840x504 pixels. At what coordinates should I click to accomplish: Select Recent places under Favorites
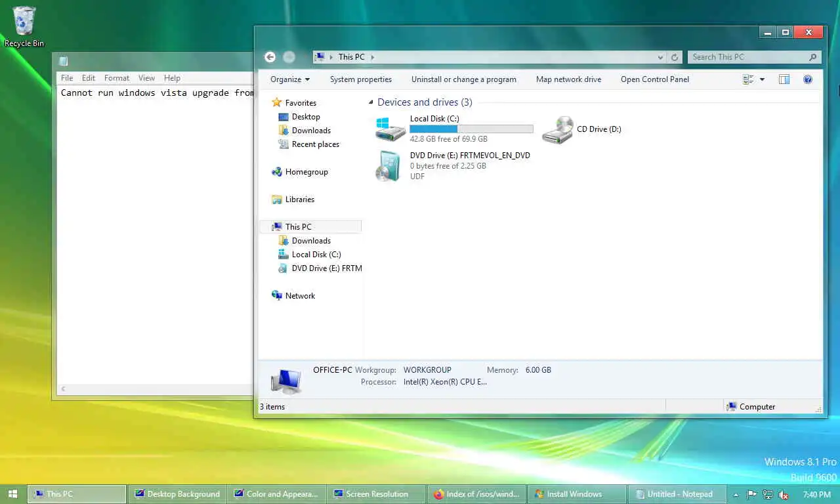tap(316, 144)
